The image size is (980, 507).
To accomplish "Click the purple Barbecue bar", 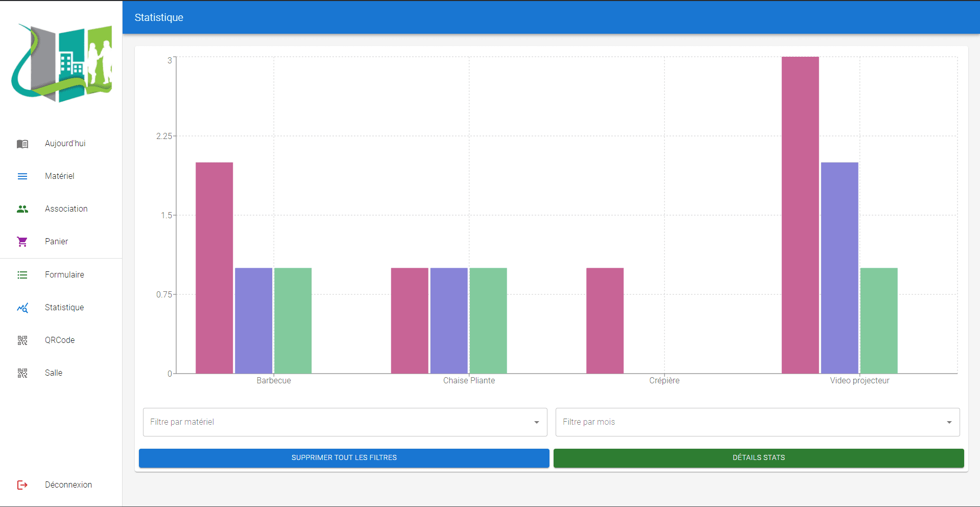I will tap(253, 320).
